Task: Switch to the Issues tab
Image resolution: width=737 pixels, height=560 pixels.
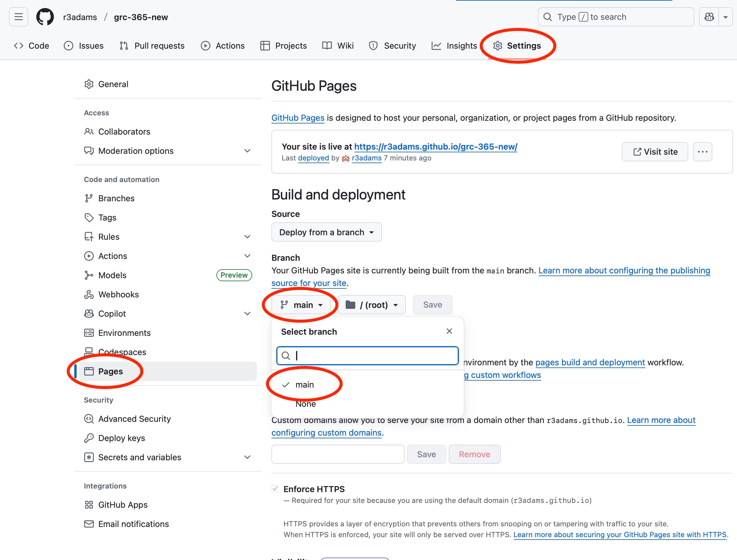Action: (84, 46)
